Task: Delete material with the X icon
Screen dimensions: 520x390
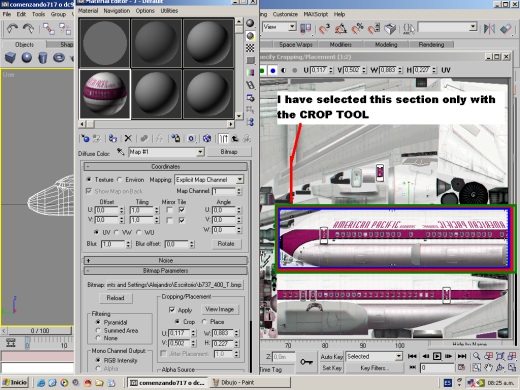Action: (x=128, y=138)
